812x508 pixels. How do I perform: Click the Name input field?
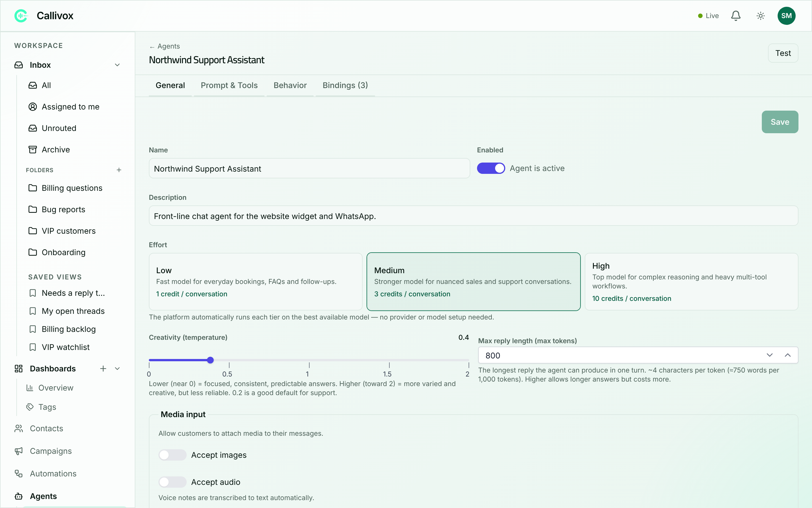(309, 168)
